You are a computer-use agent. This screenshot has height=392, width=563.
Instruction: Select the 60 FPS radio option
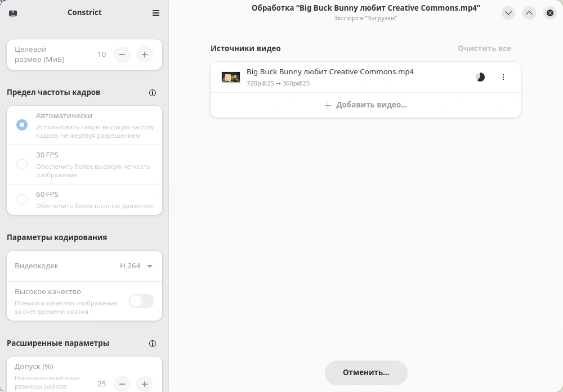click(22, 200)
